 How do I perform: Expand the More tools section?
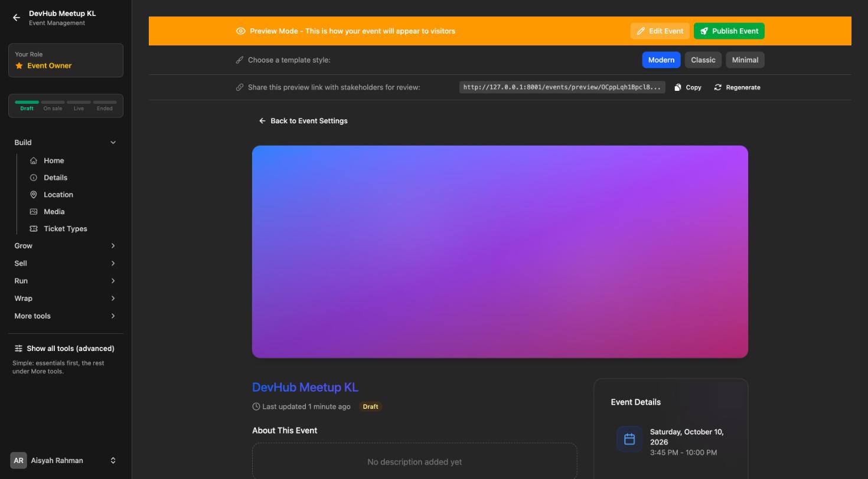click(x=66, y=316)
